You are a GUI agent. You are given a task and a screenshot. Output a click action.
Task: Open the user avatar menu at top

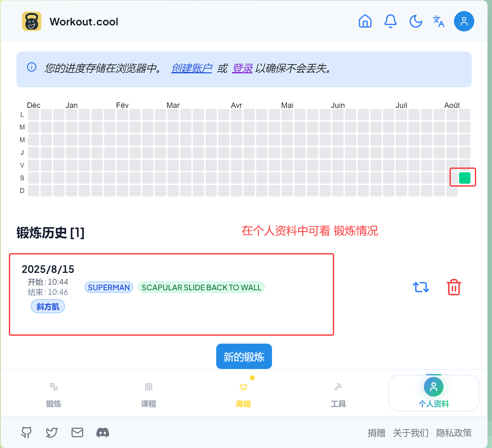click(464, 21)
